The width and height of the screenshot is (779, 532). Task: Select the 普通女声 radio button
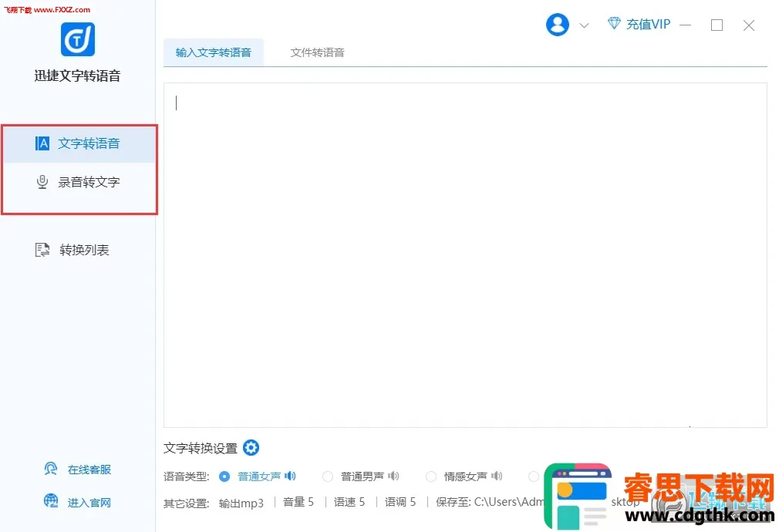pyautogui.click(x=224, y=476)
